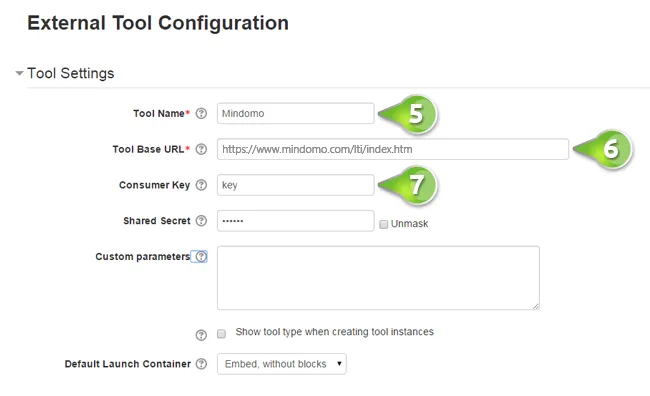
Task: Select the Consumer Key input field
Action: tap(296, 185)
